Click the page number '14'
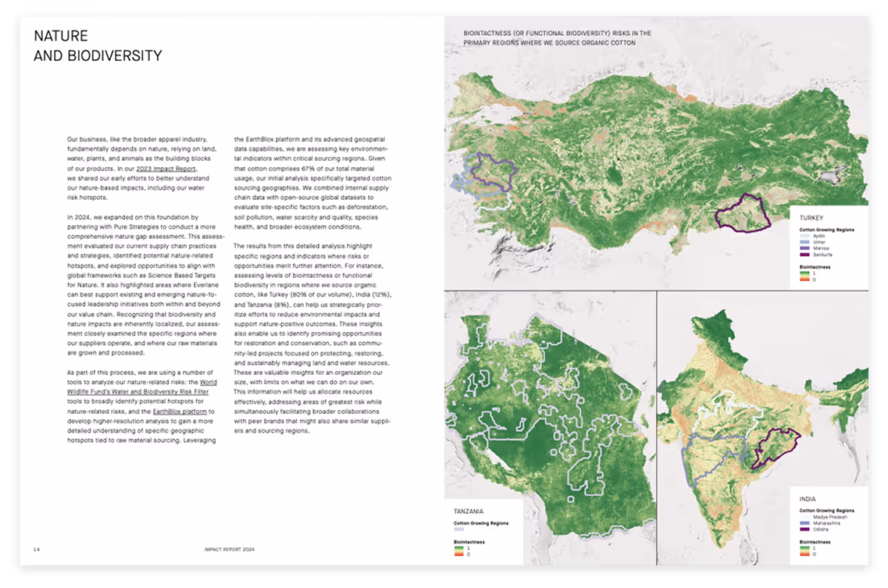888x588 pixels. click(37, 550)
